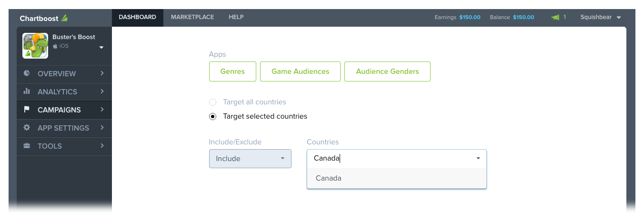
Task: Click the Apple iOS platform icon
Action: click(x=55, y=46)
